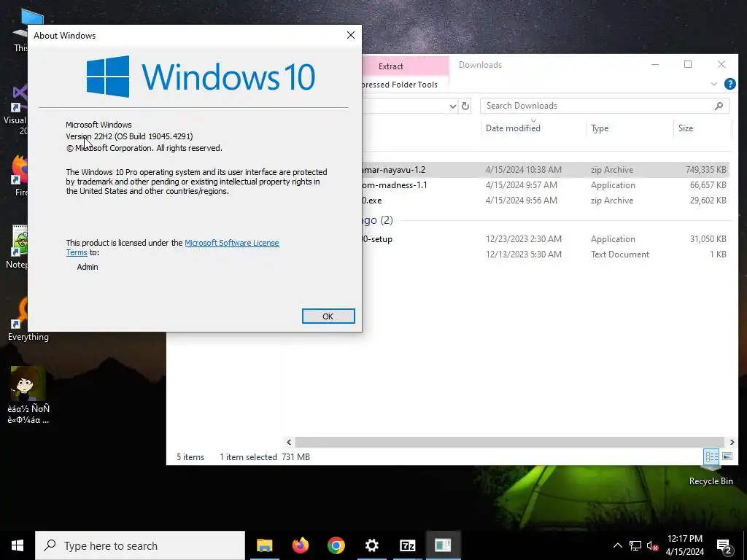This screenshot has height=560, width=747.
Task: Select the Firefox desktop shortcut
Action: pyautogui.click(x=19, y=175)
